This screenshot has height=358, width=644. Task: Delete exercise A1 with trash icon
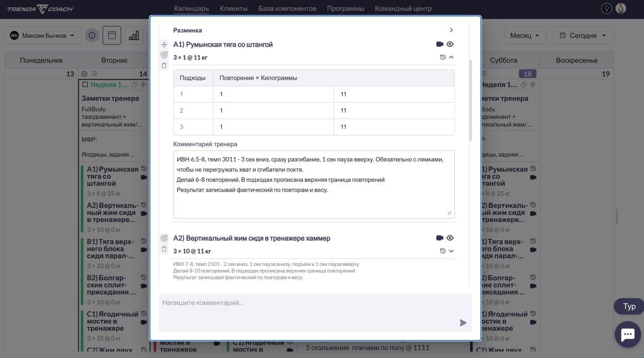pyautogui.click(x=164, y=65)
